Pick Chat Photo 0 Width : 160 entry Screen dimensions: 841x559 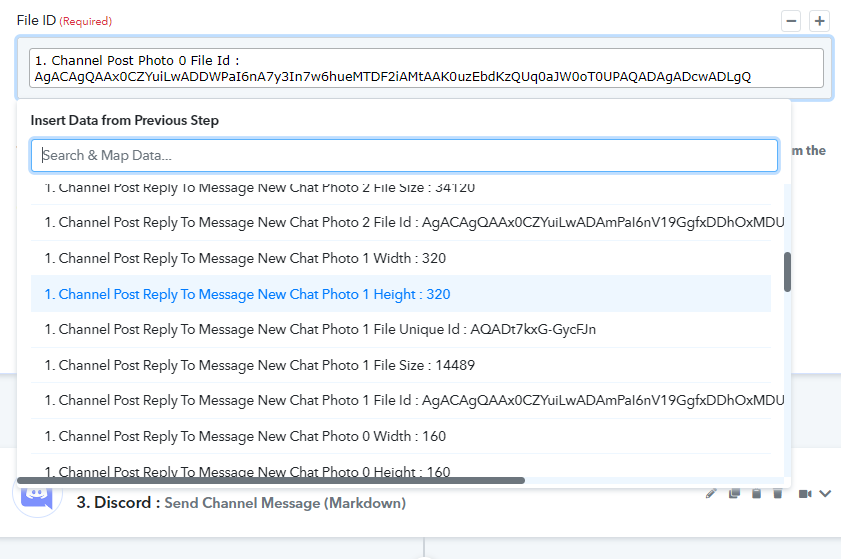[x=401, y=436]
